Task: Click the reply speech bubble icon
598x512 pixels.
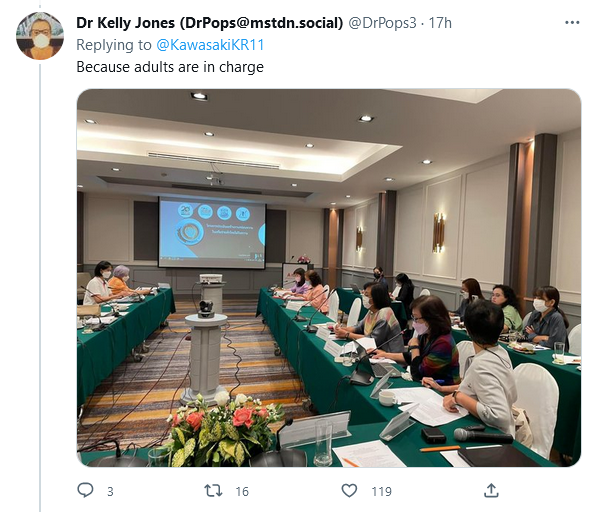Action: (85, 490)
